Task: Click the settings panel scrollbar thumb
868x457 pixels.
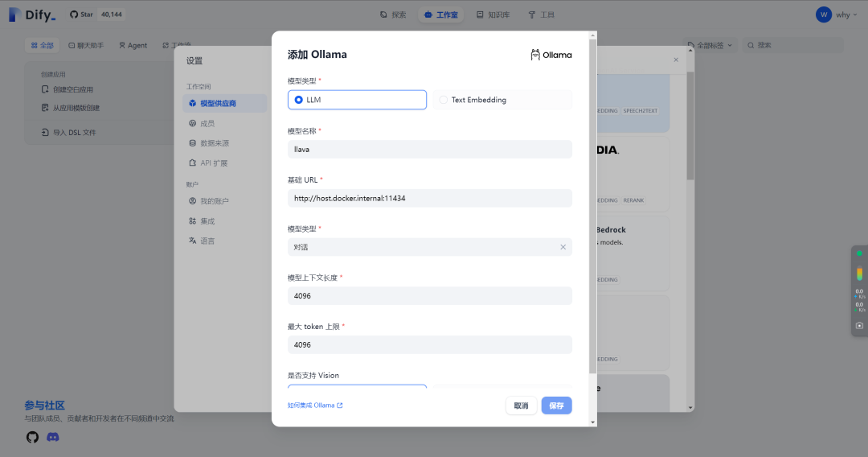Action: point(690,126)
